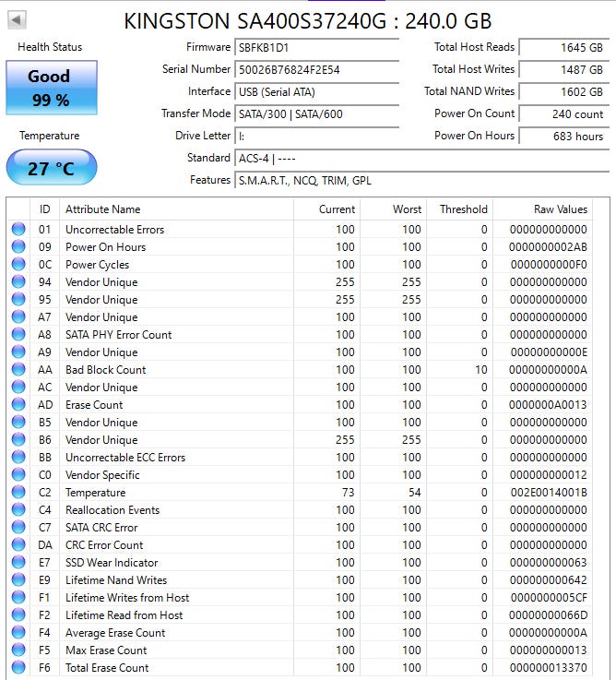Click the raw value 000000013370
Image resolution: width=616 pixels, height=680 pixels.
[x=548, y=667]
